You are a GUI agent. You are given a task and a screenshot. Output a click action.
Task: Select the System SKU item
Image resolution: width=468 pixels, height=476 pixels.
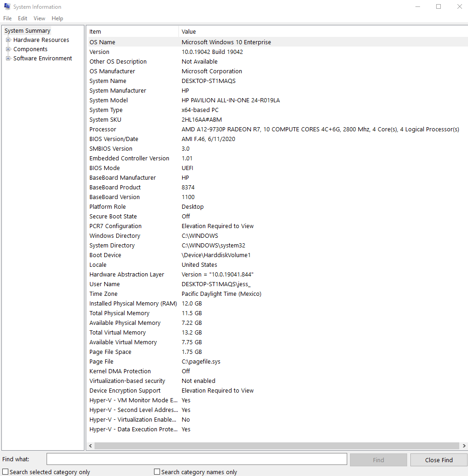(105, 120)
